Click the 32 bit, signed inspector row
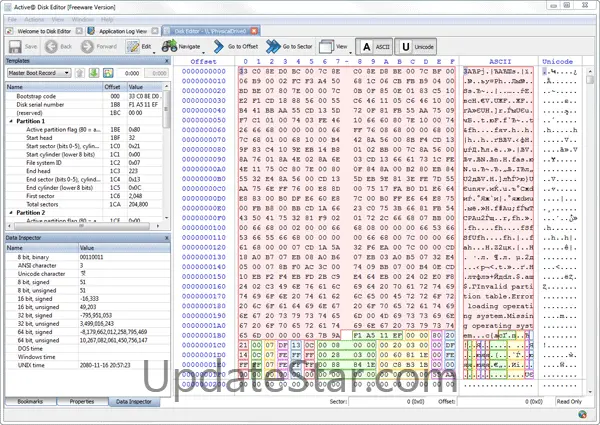 (87, 316)
